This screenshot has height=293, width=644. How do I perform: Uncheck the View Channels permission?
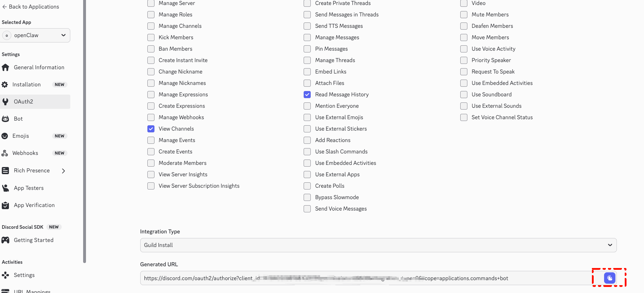151,129
